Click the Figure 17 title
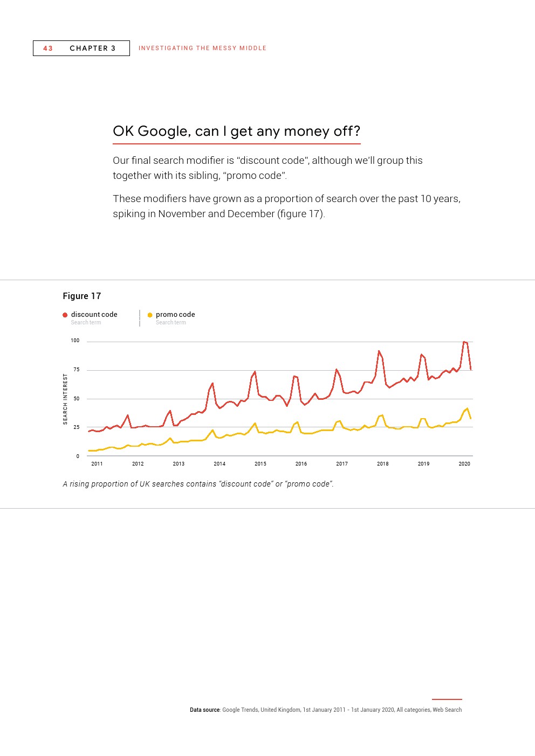Viewport: 535px width, 756px height. click(82, 296)
